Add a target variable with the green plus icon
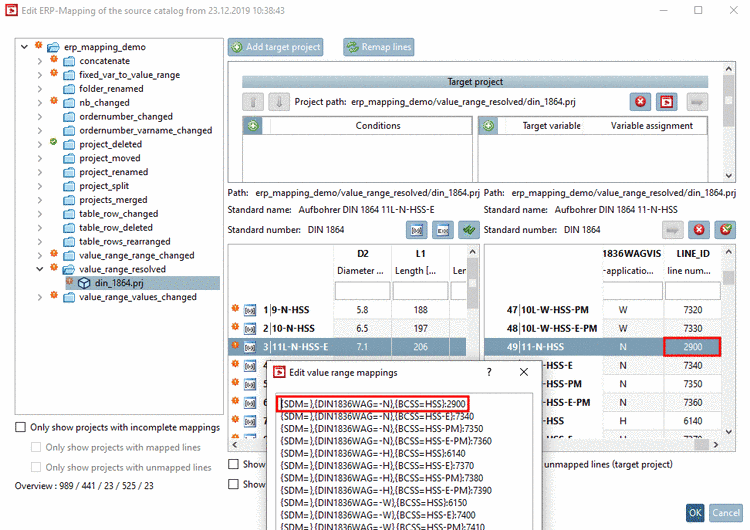 (488, 125)
